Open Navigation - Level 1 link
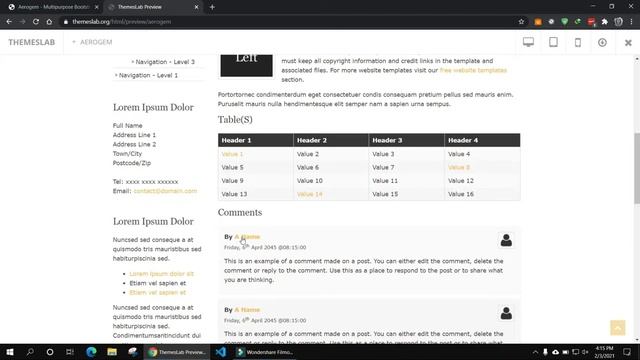 [148, 76]
